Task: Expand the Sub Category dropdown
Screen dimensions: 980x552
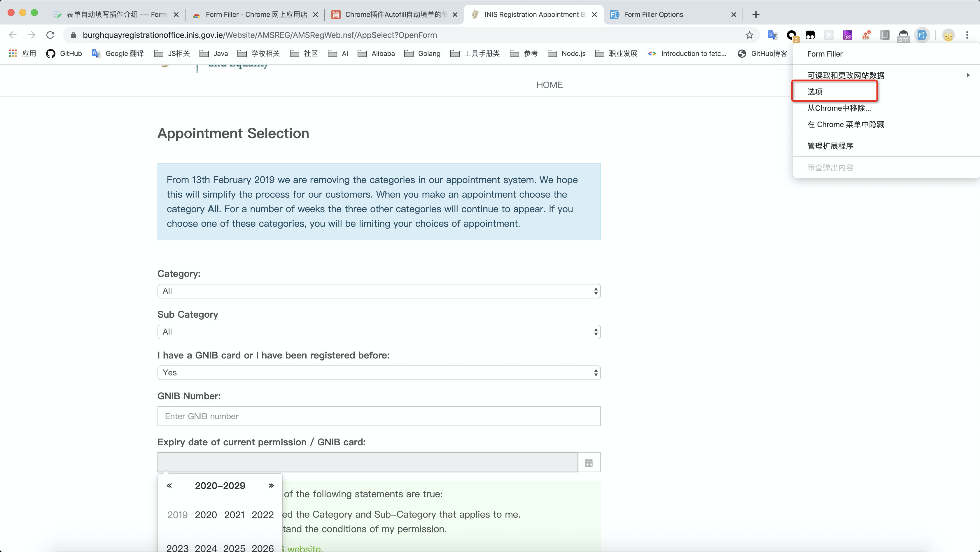Action: point(379,331)
